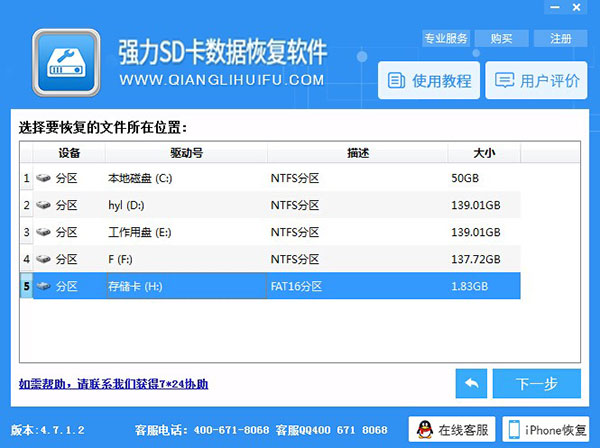This screenshot has width=600, height=448.
Task: Click the document icon on 使用教程 button
Action: tap(396, 81)
